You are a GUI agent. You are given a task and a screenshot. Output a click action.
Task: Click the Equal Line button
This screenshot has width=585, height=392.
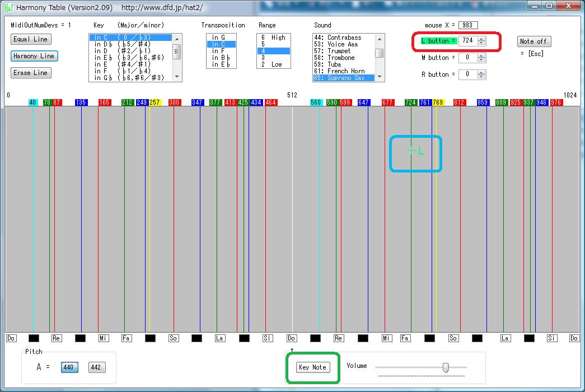31,39
